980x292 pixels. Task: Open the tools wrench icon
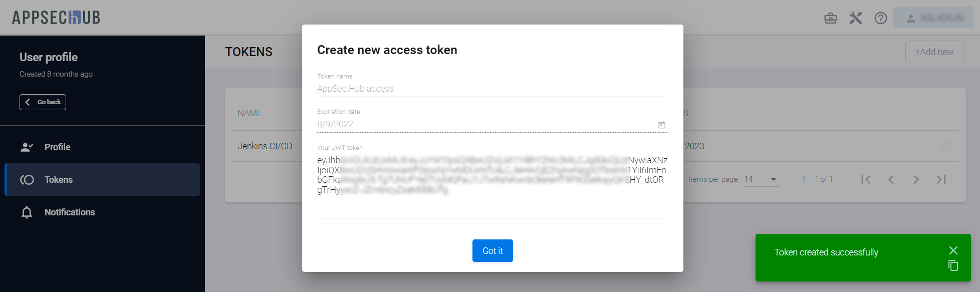coord(856,19)
